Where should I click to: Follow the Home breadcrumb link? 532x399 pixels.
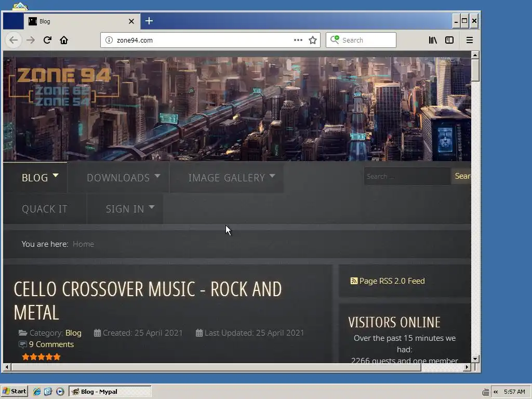click(x=83, y=244)
